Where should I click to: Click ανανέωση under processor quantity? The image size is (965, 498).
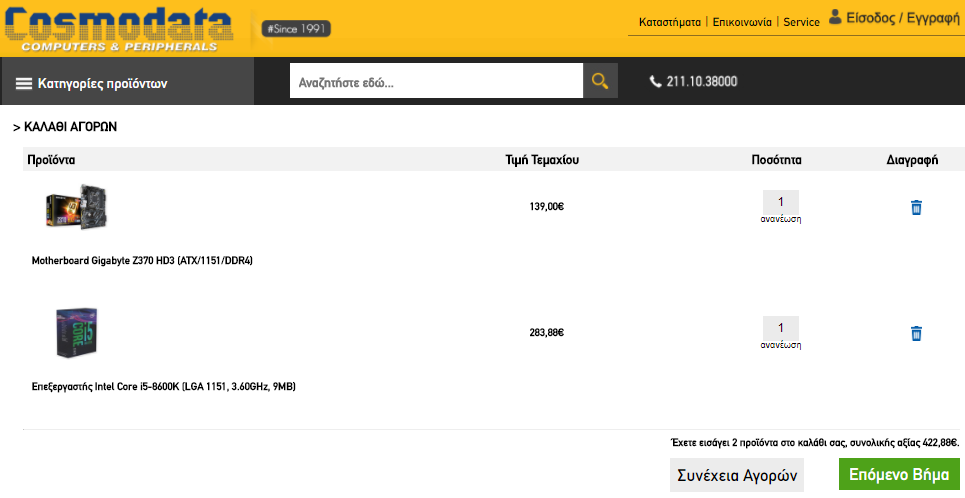(x=781, y=345)
